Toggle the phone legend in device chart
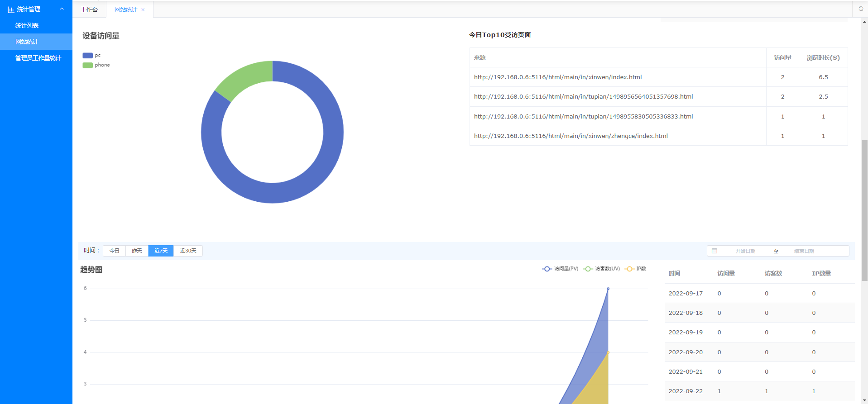 (x=88, y=65)
